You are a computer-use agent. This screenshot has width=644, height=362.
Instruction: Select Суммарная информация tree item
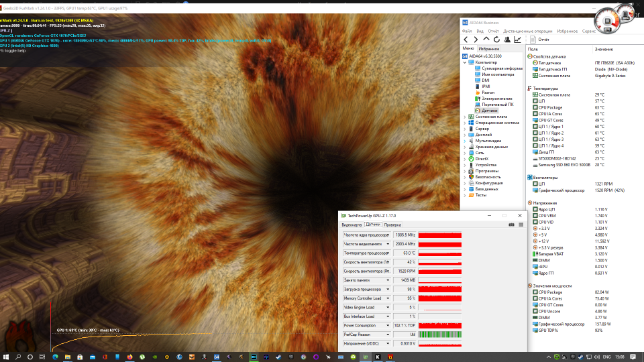499,68
